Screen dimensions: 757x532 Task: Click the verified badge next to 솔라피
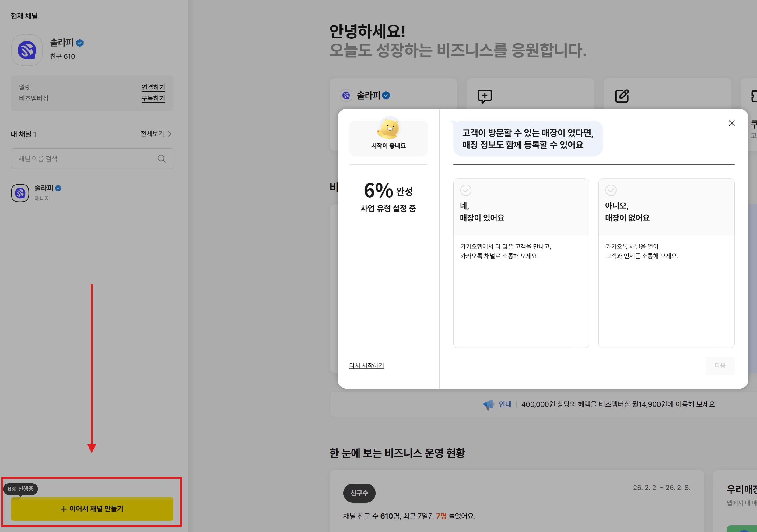(80, 43)
